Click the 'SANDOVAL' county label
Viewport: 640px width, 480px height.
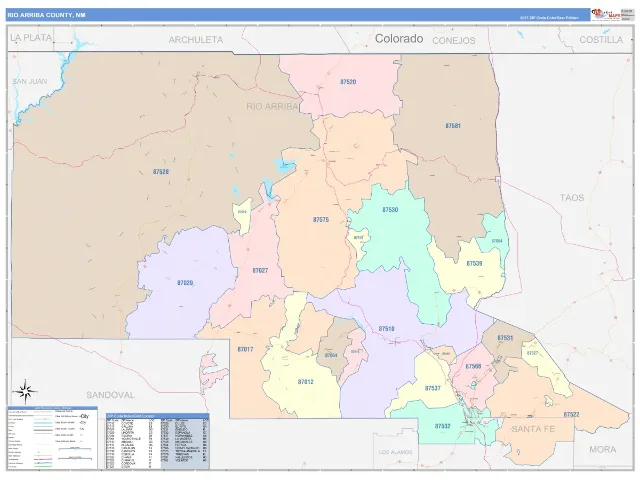[110, 395]
